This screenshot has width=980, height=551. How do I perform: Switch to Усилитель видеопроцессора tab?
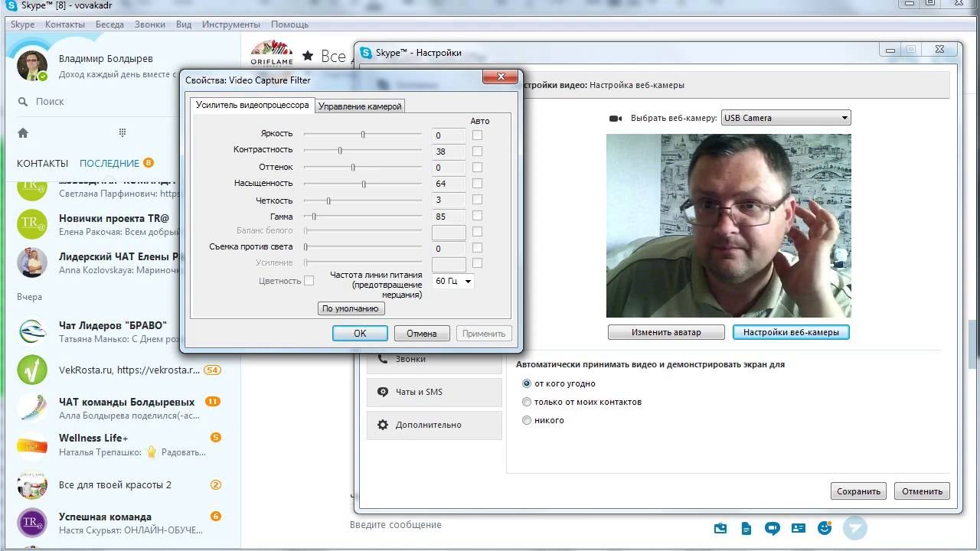tap(252, 105)
